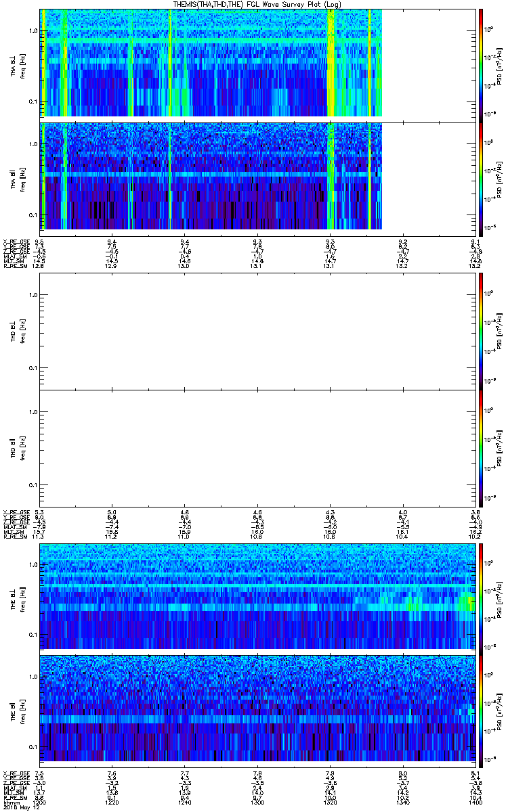Click the 1.0 frequency tick on THD BL axis
Viewport: 508px width, 812px height.
33,295
